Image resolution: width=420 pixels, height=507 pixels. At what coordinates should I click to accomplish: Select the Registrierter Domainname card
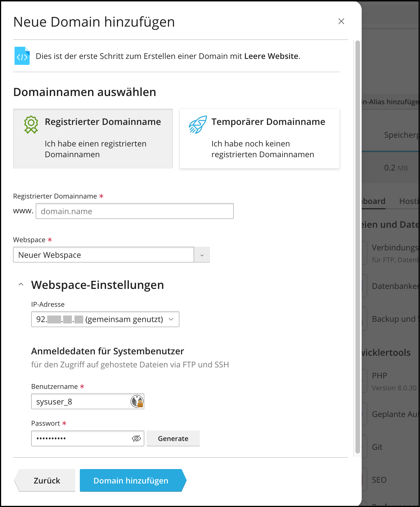click(93, 139)
